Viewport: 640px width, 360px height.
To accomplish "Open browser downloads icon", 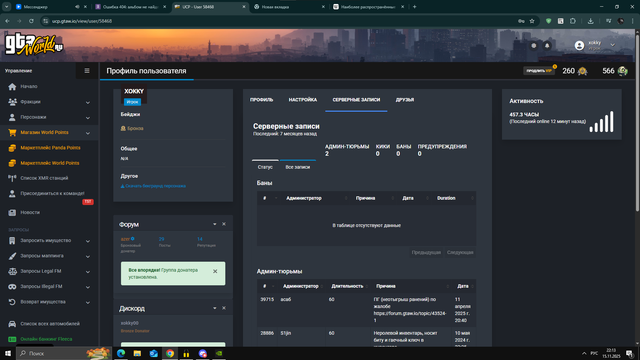I will tap(591, 21).
